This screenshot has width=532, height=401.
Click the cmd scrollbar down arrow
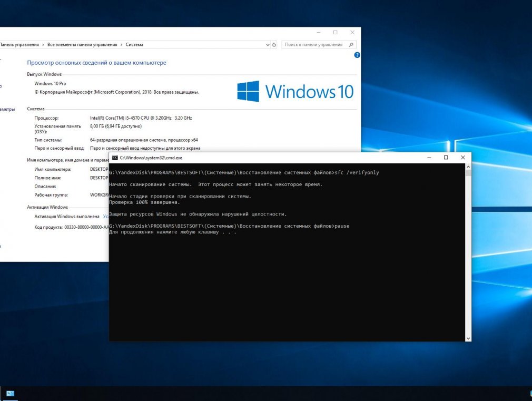click(x=468, y=338)
